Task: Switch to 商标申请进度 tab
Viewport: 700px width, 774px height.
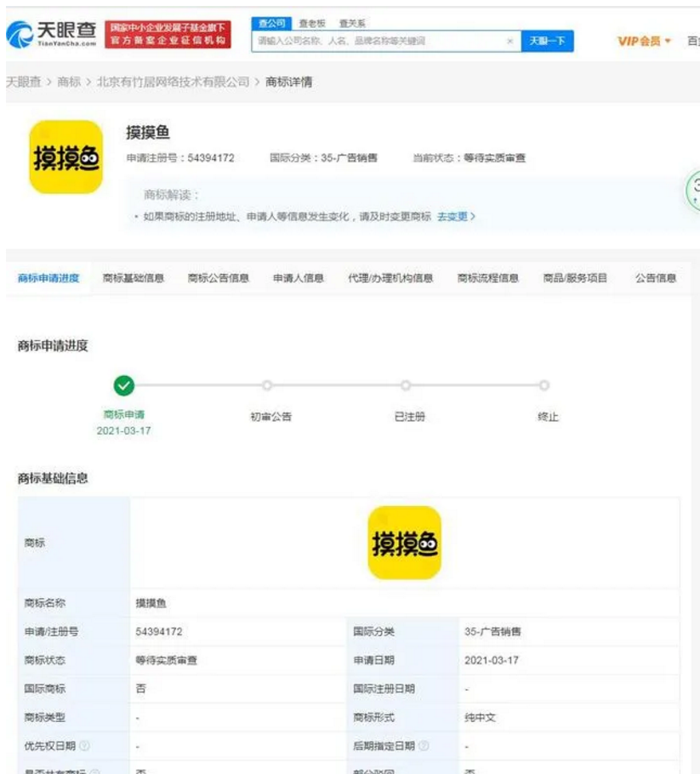Action: click(48, 278)
